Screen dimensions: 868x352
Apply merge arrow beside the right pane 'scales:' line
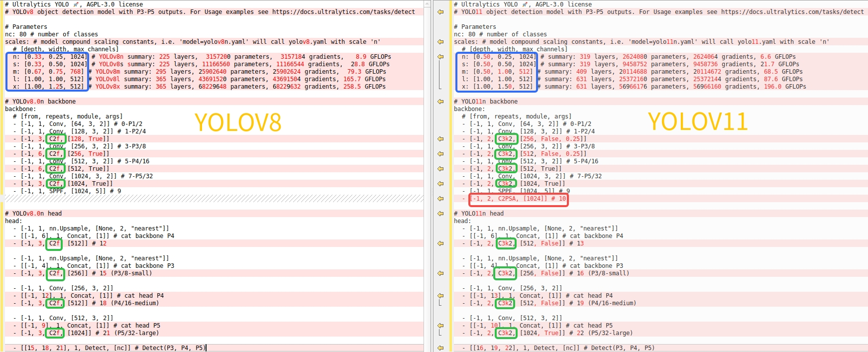440,42
